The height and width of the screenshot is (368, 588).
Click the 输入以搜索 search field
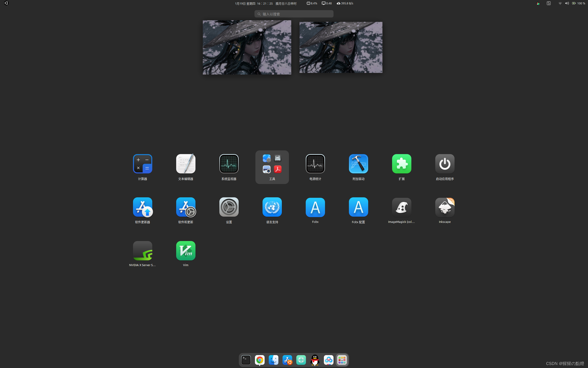click(x=294, y=14)
